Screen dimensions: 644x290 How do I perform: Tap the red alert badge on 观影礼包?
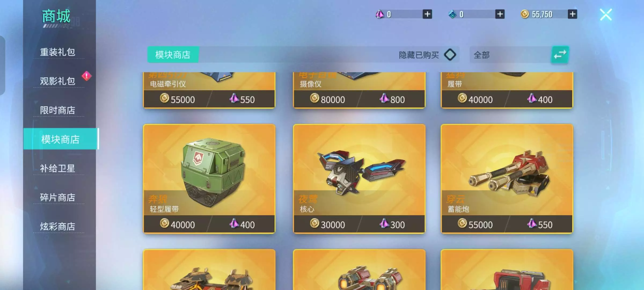point(86,76)
